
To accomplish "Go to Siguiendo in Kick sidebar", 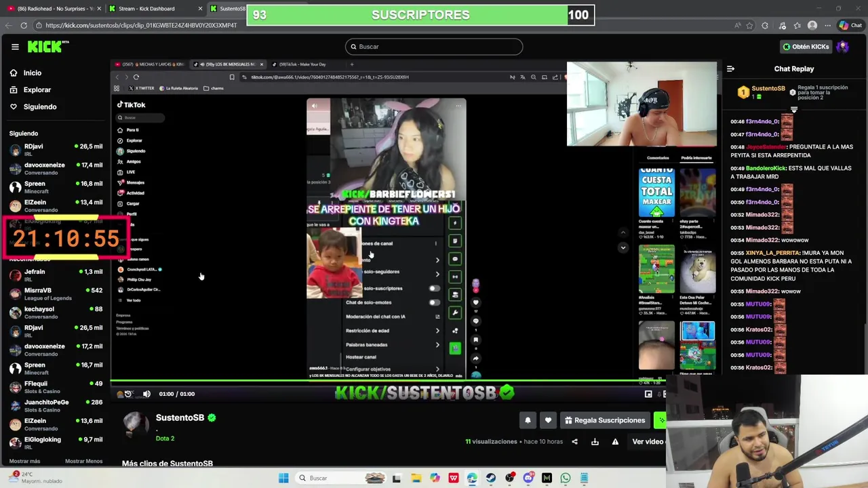I will click(40, 106).
